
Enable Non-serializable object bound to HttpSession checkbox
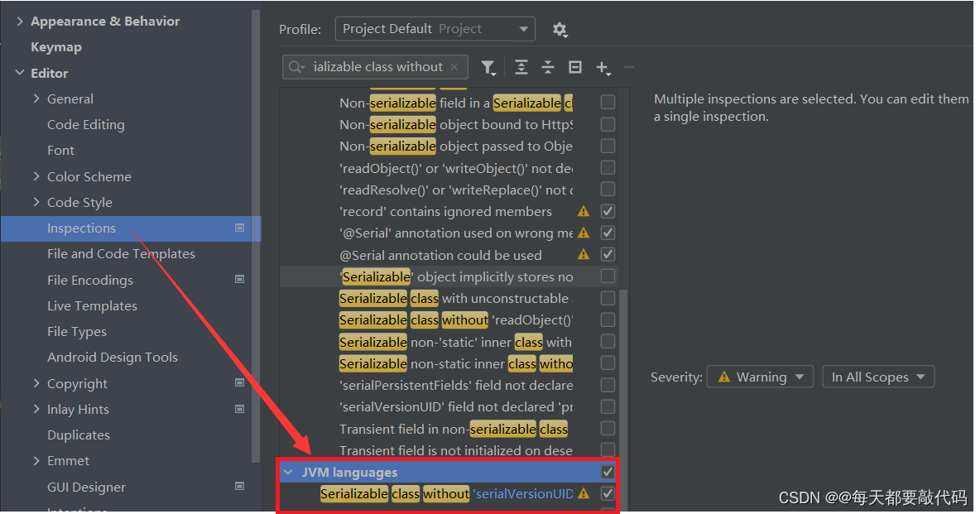click(608, 124)
